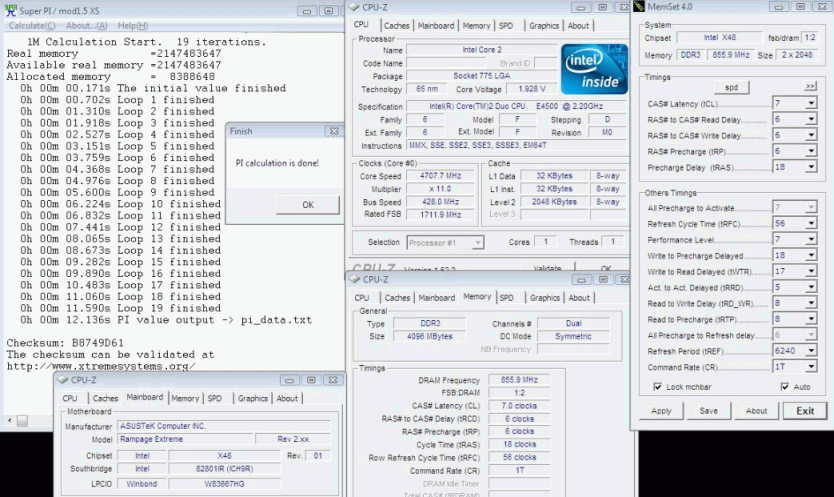The height and width of the screenshot is (497, 834).
Task: Click the Intel inside logo in CPU-Z
Action: click(x=594, y=69)
